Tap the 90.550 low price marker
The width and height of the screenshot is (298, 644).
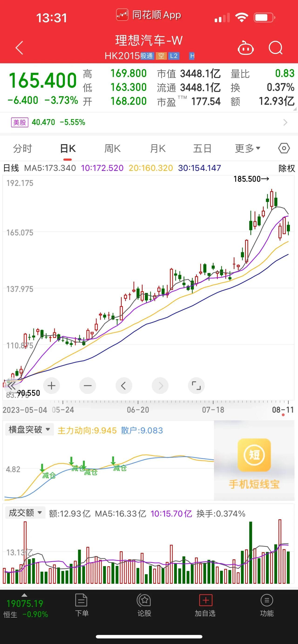click(28, 393)
